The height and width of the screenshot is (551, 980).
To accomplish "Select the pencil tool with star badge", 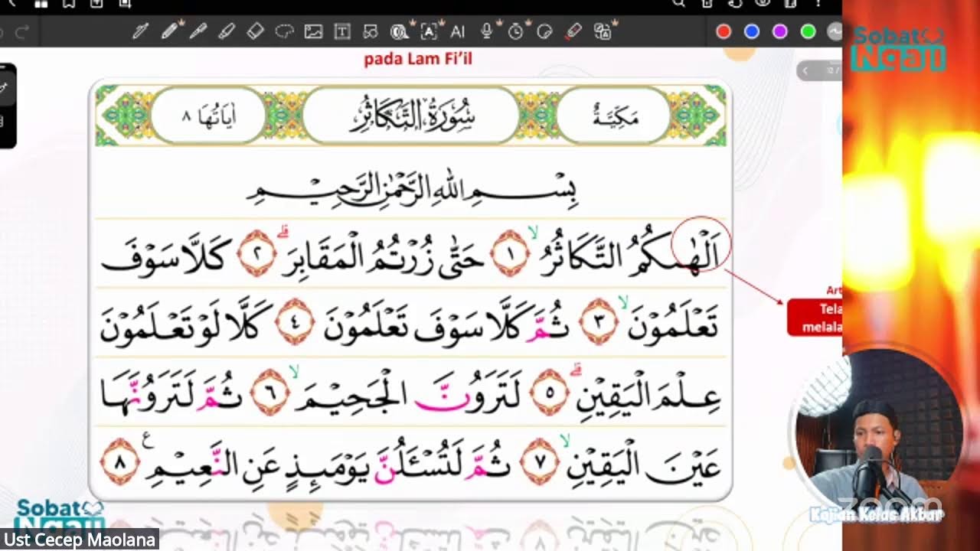I will coord(170,31).
